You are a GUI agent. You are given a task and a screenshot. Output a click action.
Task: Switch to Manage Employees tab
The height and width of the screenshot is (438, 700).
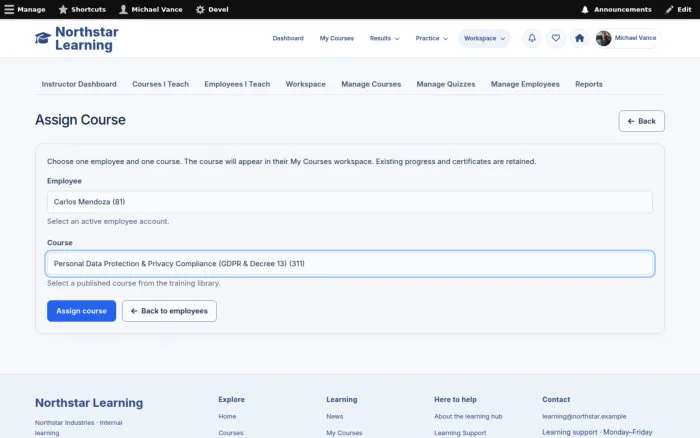click(525, 84)
